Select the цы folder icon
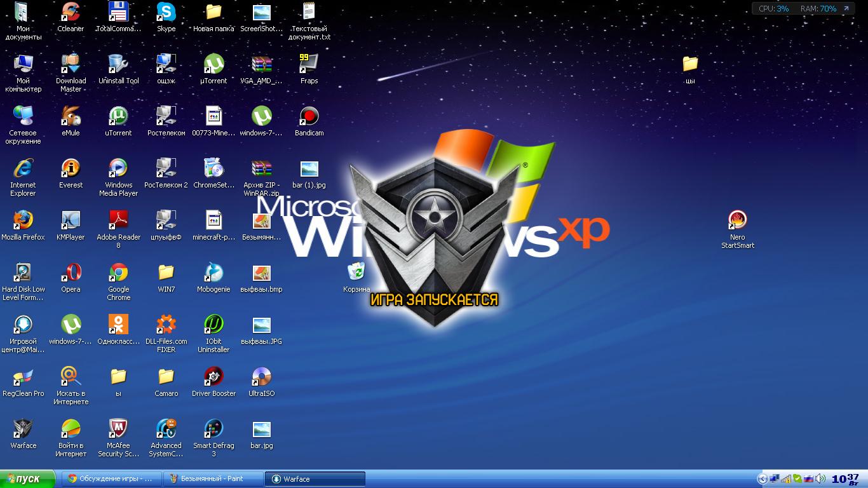This screenshot has width=868, height=488. [690, 69]
